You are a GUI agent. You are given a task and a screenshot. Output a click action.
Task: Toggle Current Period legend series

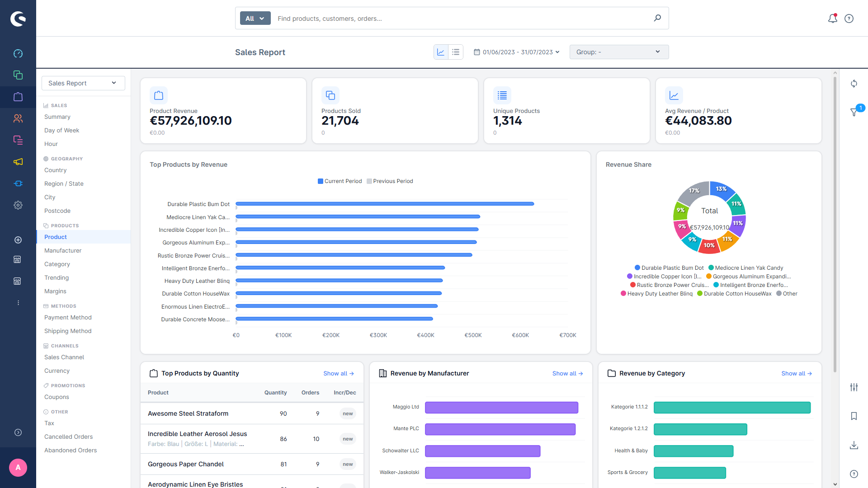pyautogui.click(x=340, y=181)
